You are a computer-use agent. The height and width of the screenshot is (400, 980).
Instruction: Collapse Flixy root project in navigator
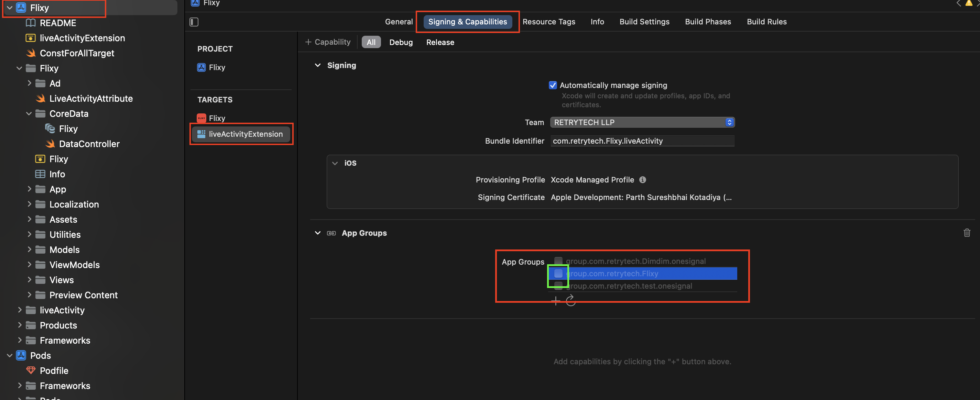coord(10,8)
